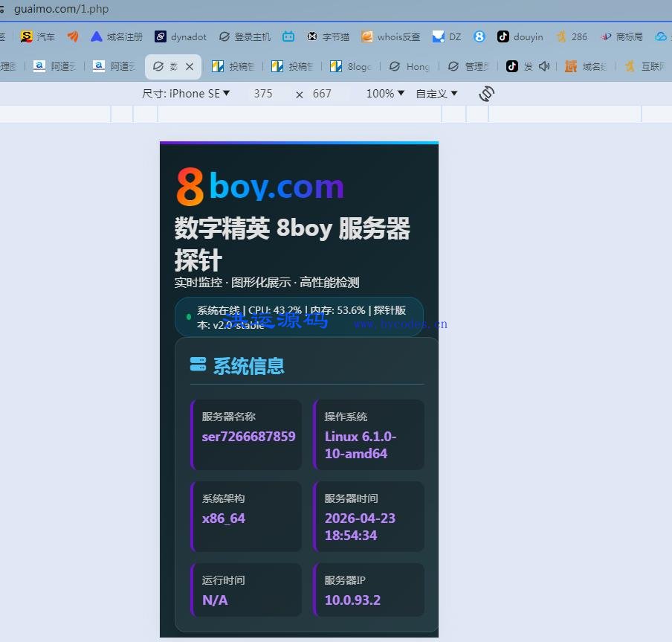Switch to the 8logo tab

click(351, 66)
